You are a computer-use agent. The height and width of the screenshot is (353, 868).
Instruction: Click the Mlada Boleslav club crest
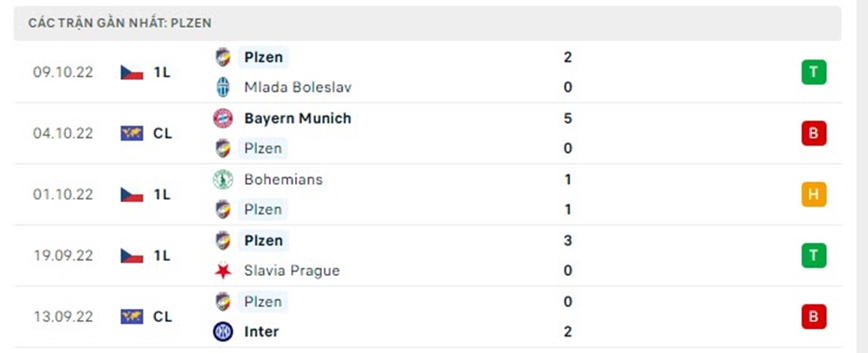click(x=223, y=88)
